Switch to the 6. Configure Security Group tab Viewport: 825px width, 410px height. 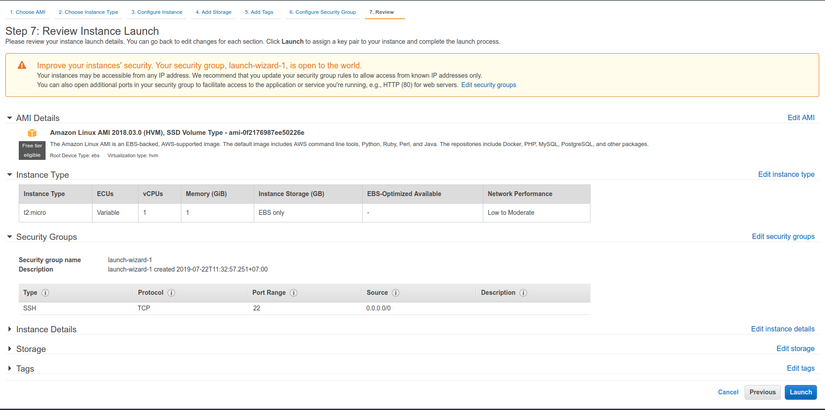tap(323, 12)
